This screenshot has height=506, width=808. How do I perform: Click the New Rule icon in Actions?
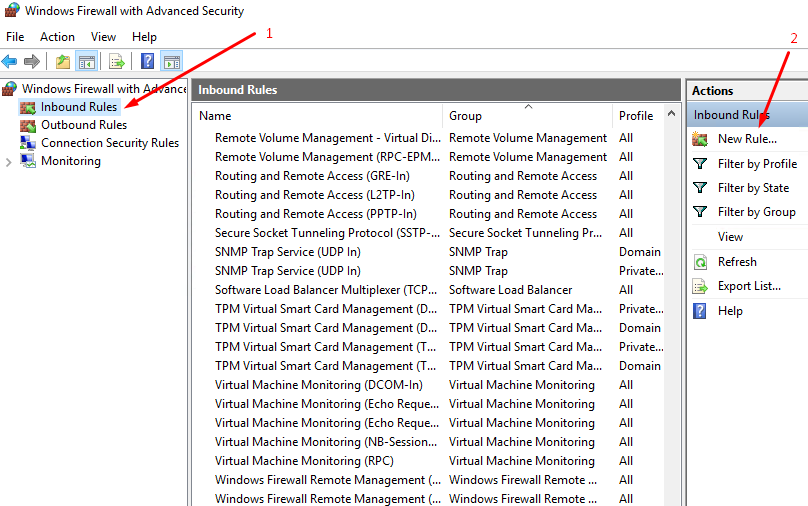click(x=700, y=139)
